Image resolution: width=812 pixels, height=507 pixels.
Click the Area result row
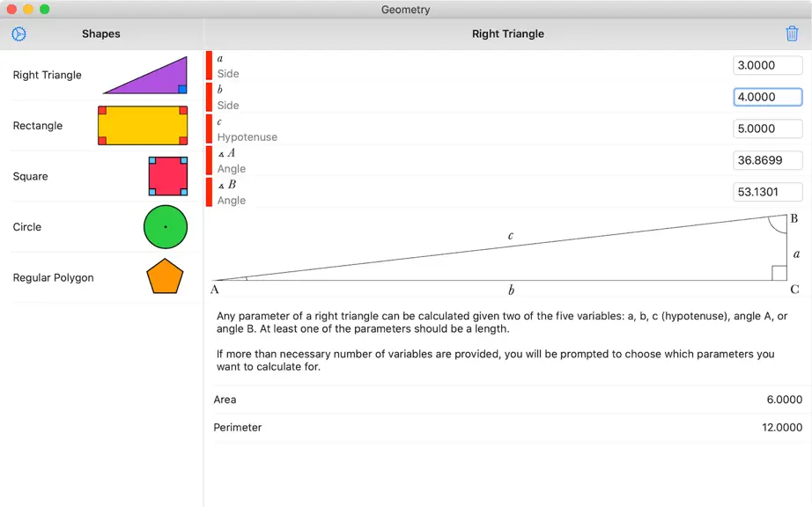pyautogui.click(x=507, y=400)
